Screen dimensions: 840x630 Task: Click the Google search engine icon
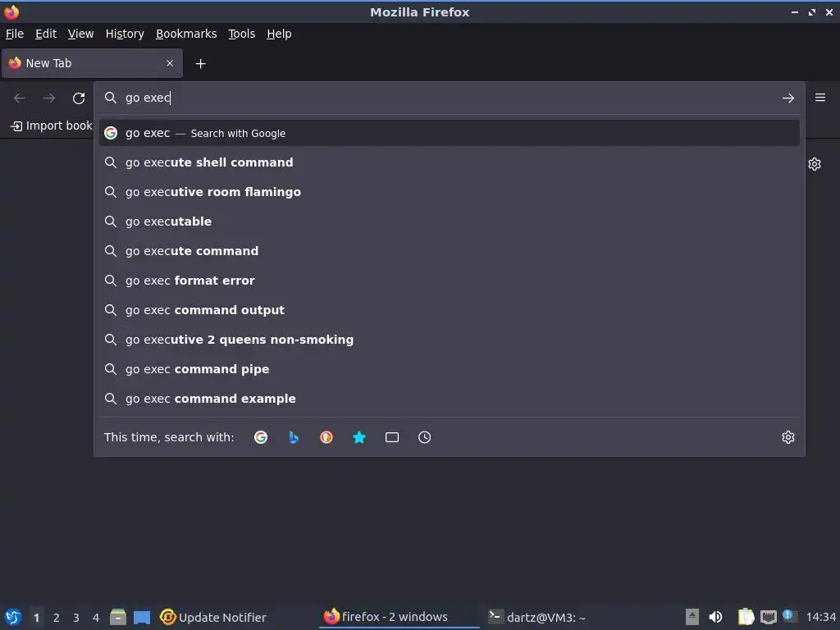point(261,437)
